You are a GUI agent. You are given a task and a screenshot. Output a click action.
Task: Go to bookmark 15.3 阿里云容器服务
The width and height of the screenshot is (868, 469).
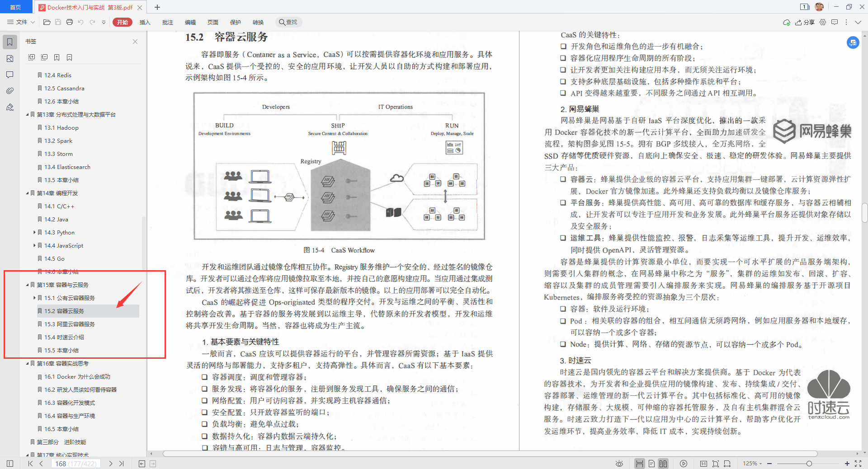(x=70, y=324)
